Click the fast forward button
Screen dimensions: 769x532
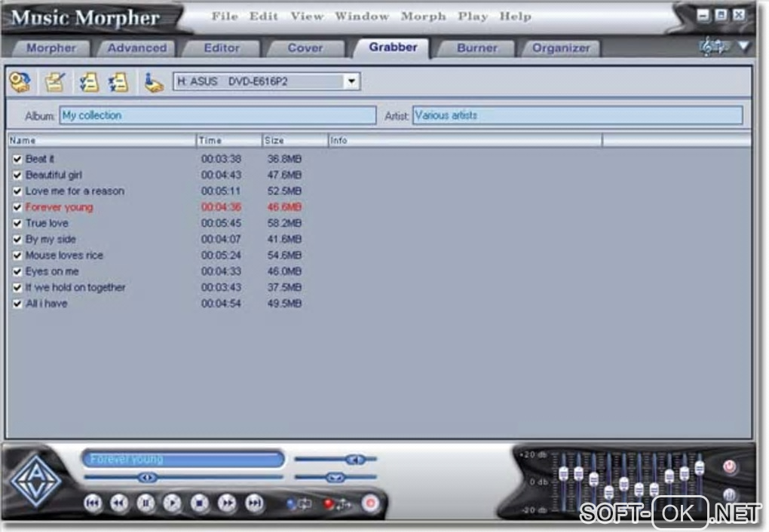point(227,503)
